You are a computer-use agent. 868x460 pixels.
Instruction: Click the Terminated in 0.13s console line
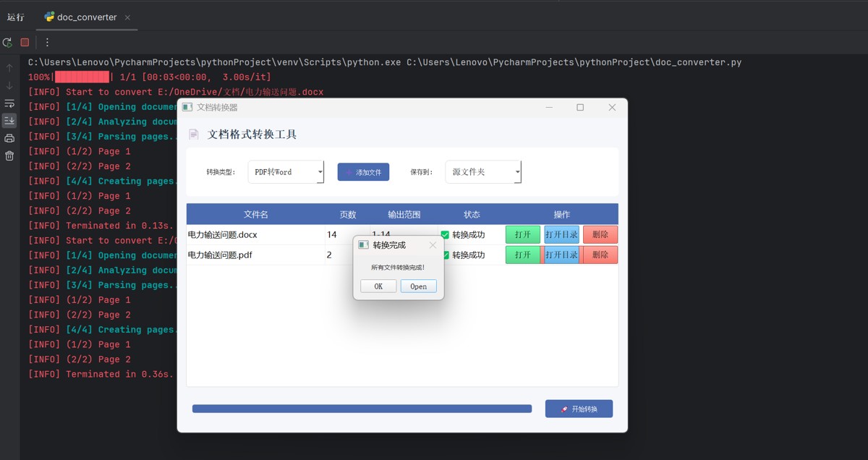tap(101, 226)
